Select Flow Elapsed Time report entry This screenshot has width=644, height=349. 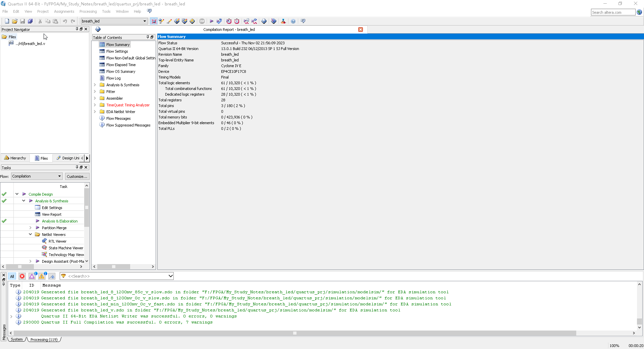click(x=121, y=65)
